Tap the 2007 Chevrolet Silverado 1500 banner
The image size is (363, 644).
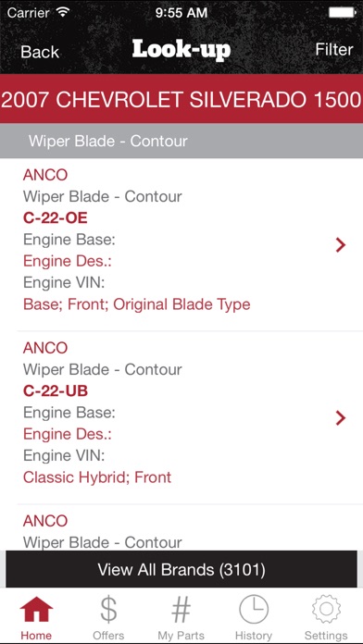pos(181,99)
